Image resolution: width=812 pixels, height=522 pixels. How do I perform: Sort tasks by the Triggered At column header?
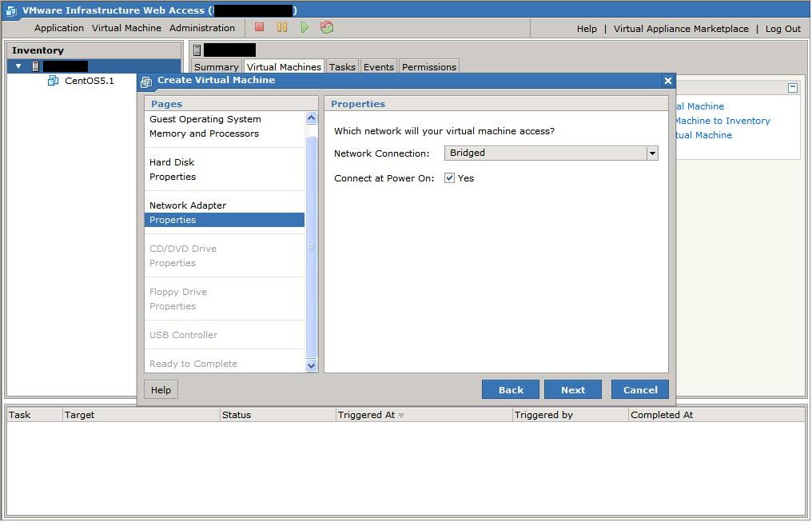tap(424, 415)
